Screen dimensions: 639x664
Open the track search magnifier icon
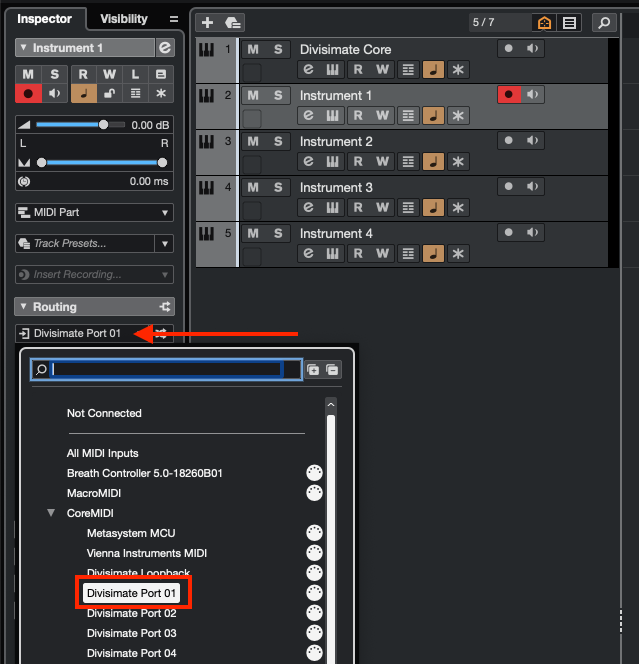pos(603,23)
